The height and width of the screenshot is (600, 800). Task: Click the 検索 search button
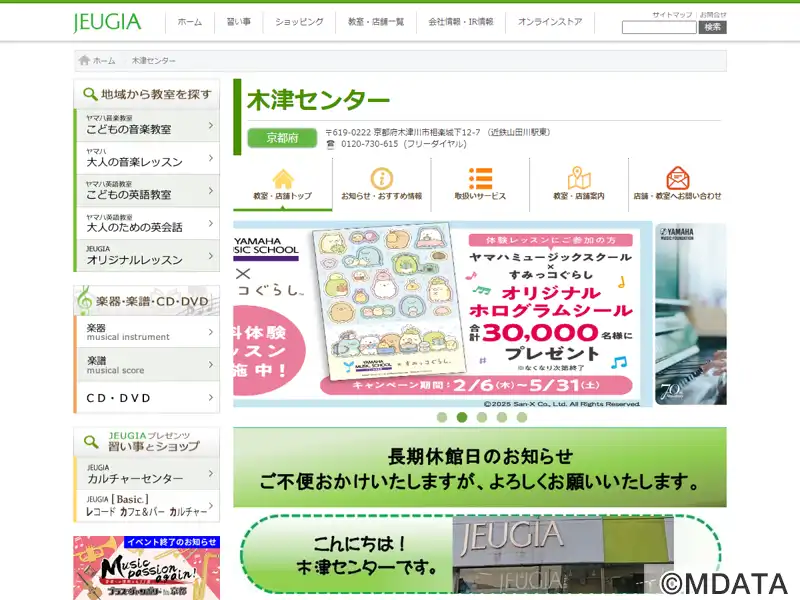click(x=713, y=28)
